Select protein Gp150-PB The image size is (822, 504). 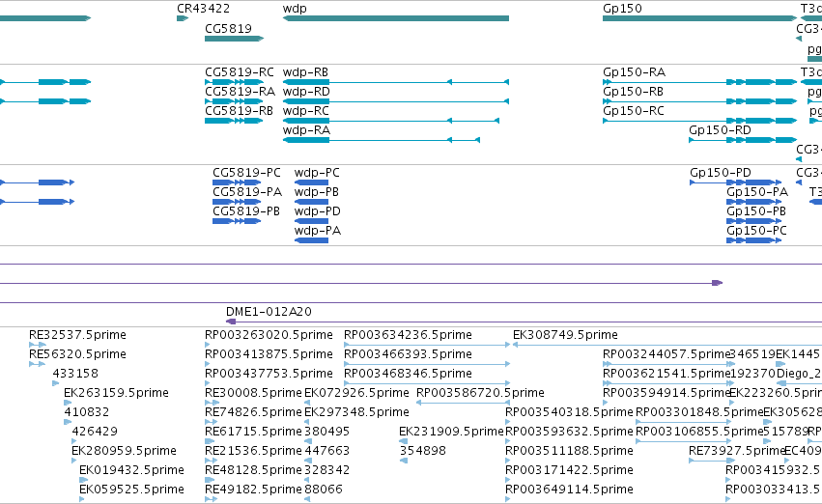point(756,211)
